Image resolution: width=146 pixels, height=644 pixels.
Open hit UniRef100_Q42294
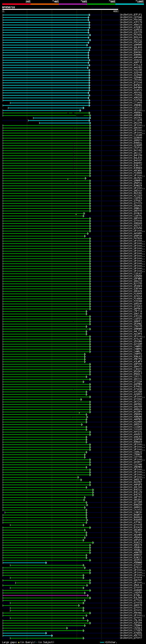tap(131, 123)
